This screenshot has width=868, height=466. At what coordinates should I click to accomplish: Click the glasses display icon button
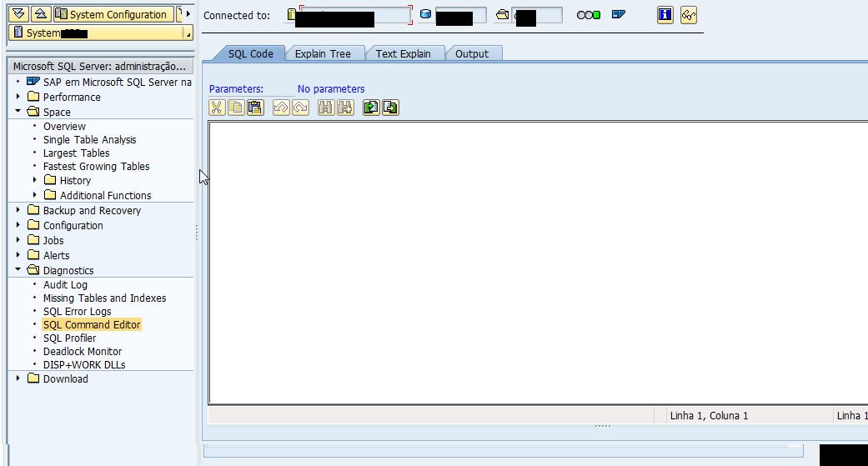point(689,15)
